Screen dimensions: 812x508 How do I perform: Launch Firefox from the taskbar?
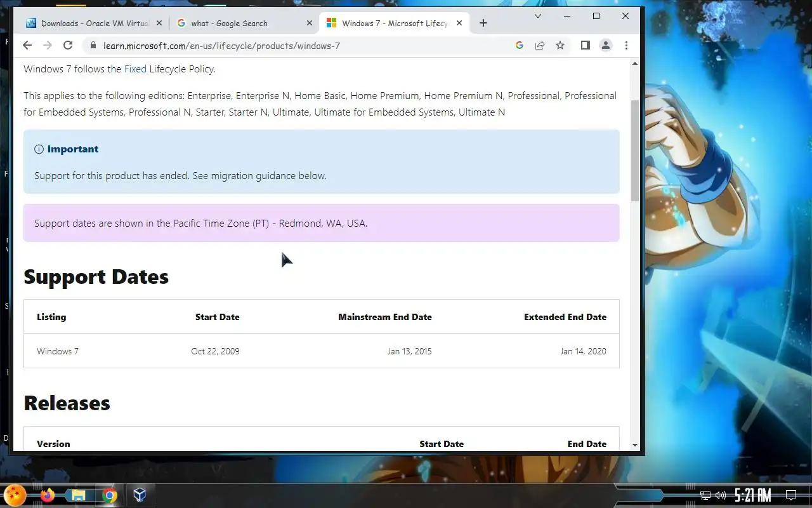[48, 495]
